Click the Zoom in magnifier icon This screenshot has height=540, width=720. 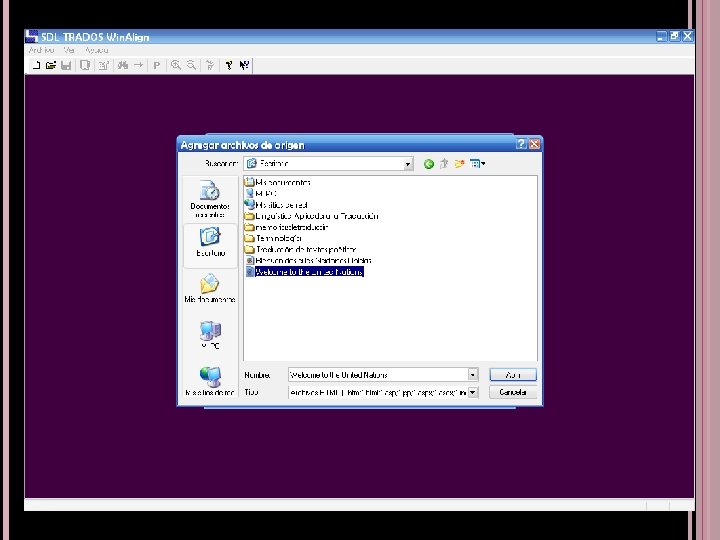point(175,65)
